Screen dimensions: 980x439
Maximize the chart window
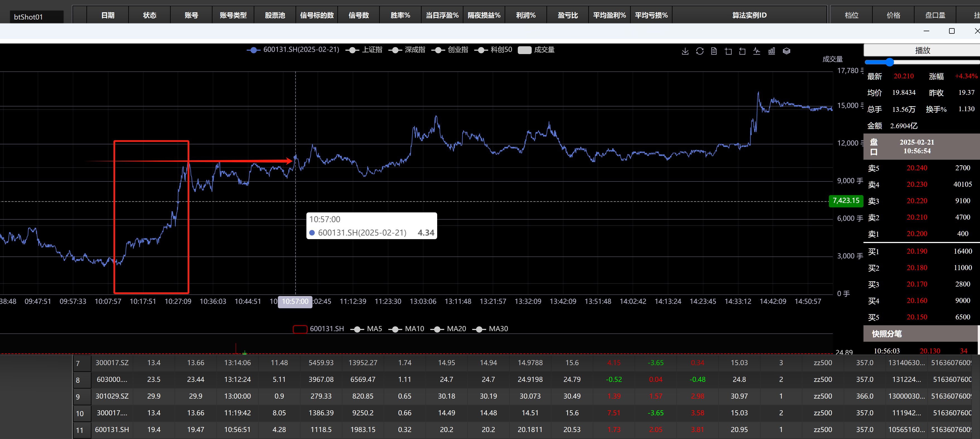[x=952, y=31]
